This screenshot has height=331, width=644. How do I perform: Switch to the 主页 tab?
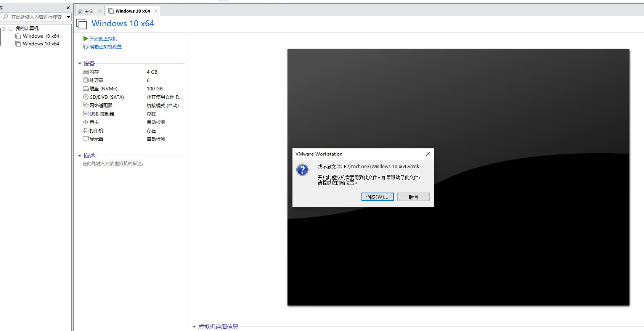tap(89, 11)
